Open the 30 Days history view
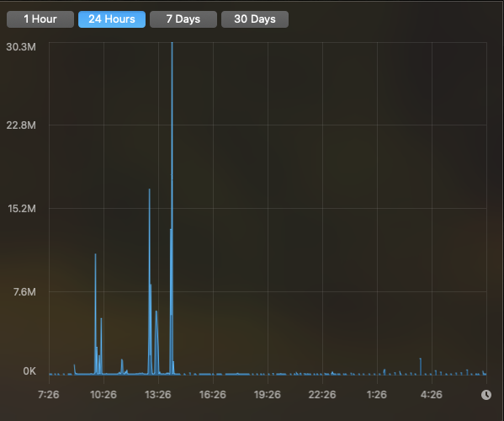The width and height of the screenshot is (504, 421). (255, 19)
